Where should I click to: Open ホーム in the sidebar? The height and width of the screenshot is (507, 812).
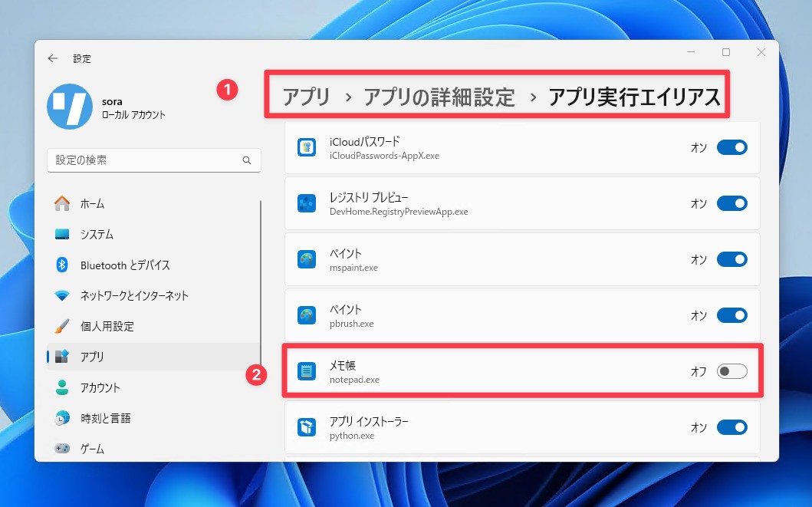click(x=153, y=203)
